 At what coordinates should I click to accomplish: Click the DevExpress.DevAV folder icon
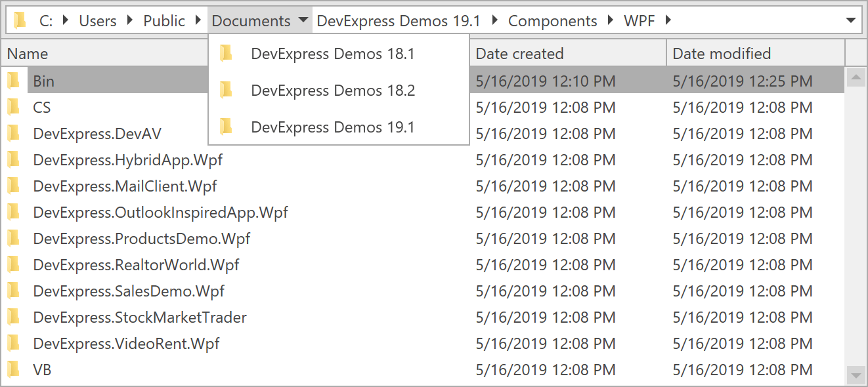[x=14, y=134]
